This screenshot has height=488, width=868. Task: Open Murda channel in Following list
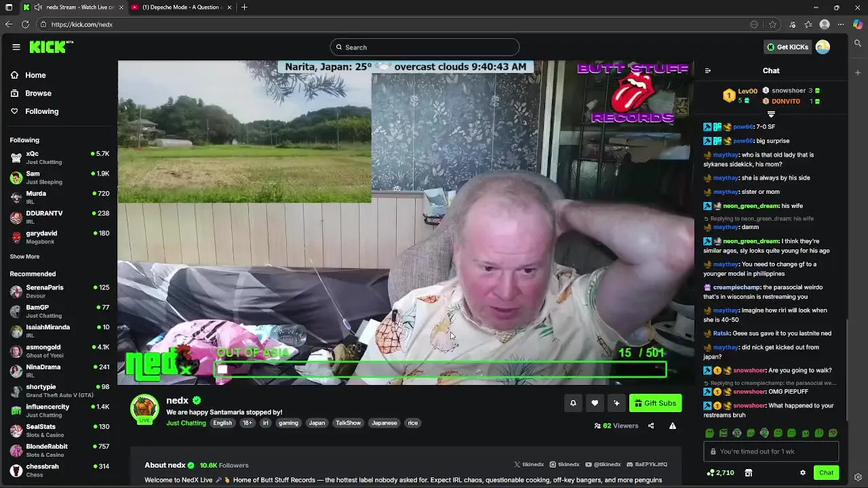(x=59, y=197)
